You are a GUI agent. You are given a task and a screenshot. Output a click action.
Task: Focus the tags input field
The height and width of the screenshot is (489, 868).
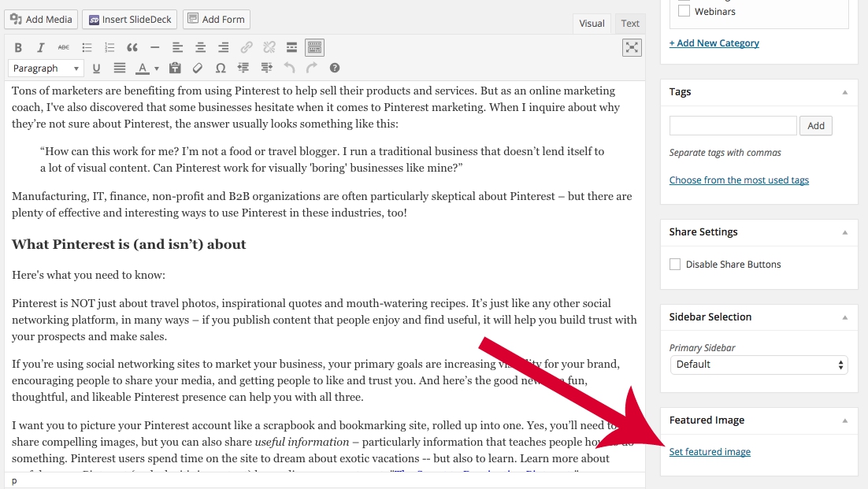[733, 125]
